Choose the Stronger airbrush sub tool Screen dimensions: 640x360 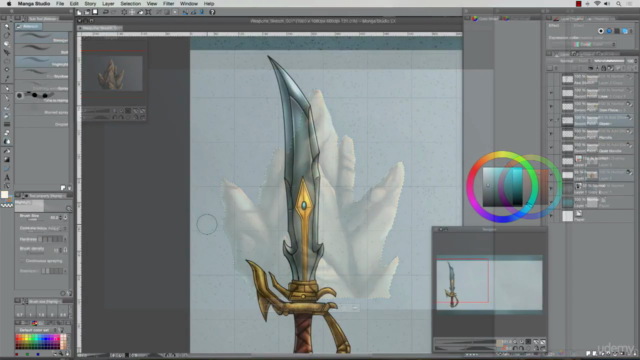point(42,38)
